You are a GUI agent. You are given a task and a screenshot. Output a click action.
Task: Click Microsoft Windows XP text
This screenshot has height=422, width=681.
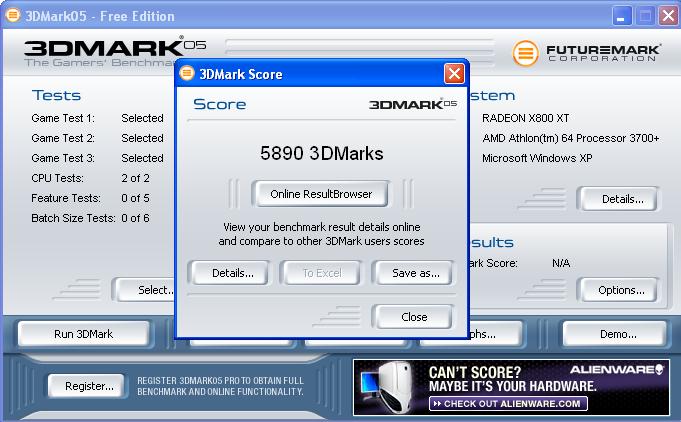[537, 158]
